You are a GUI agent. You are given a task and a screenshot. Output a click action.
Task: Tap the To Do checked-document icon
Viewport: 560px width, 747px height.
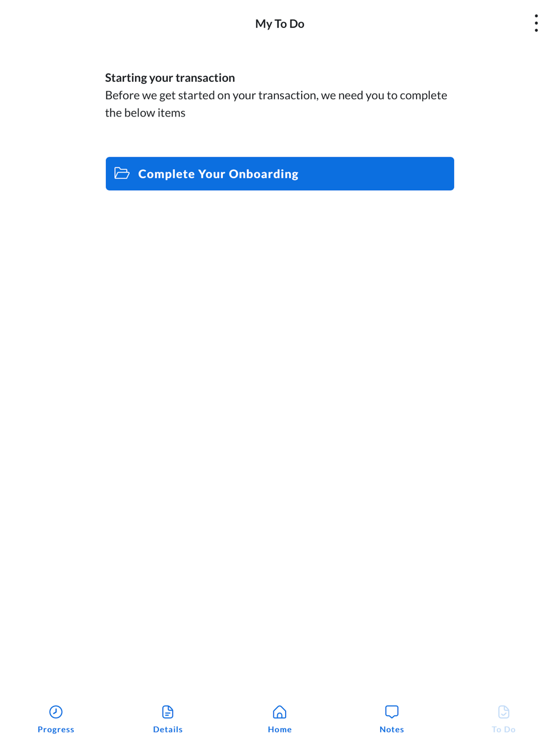504,712
